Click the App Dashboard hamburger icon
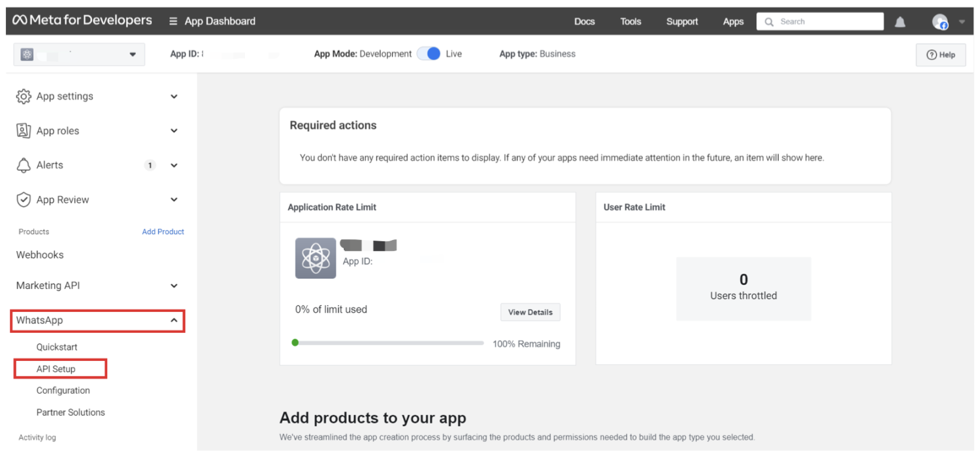This screenshot has width=980, height=459. (x=173, y=22)
